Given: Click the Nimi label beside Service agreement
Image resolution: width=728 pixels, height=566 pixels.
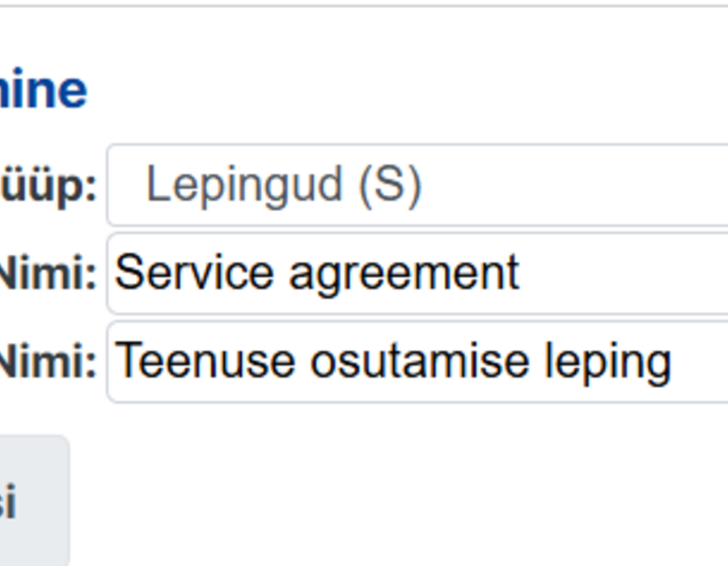Looking at the screenshot, I should click(48, 274).
